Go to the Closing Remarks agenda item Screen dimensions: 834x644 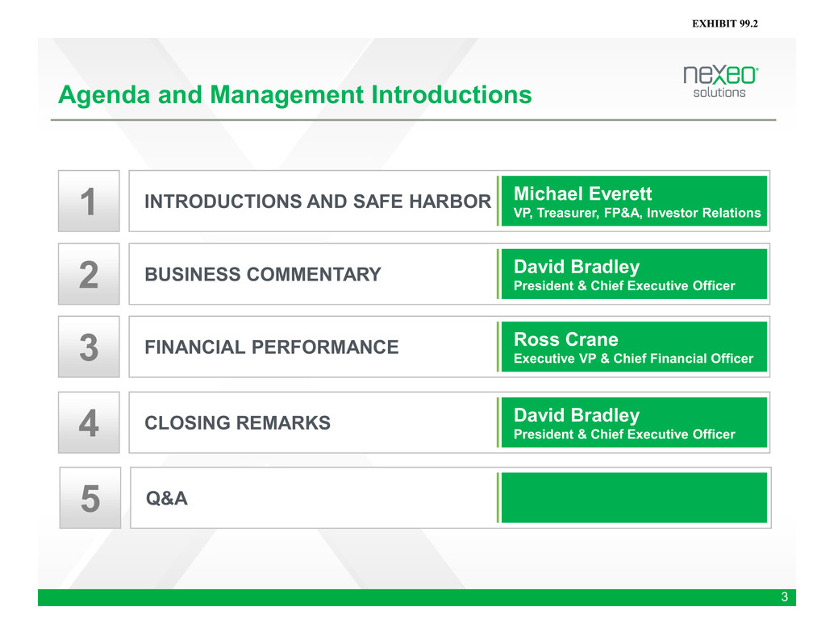pos(237,422)
